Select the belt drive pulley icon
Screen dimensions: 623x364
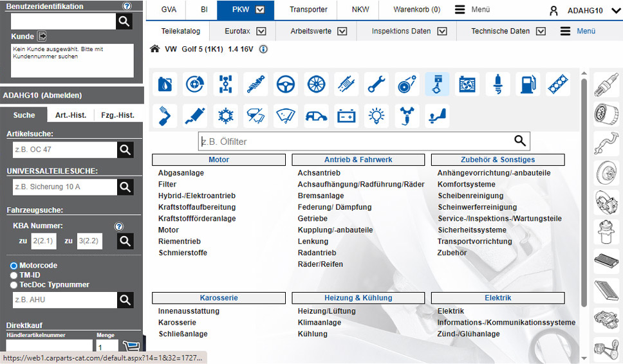tap(407, 84)
